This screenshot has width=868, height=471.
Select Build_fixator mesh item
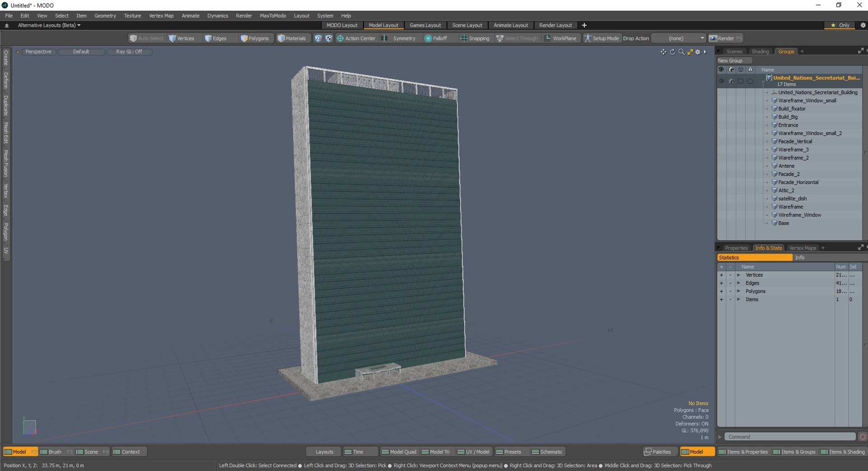[x=792, y=109]
